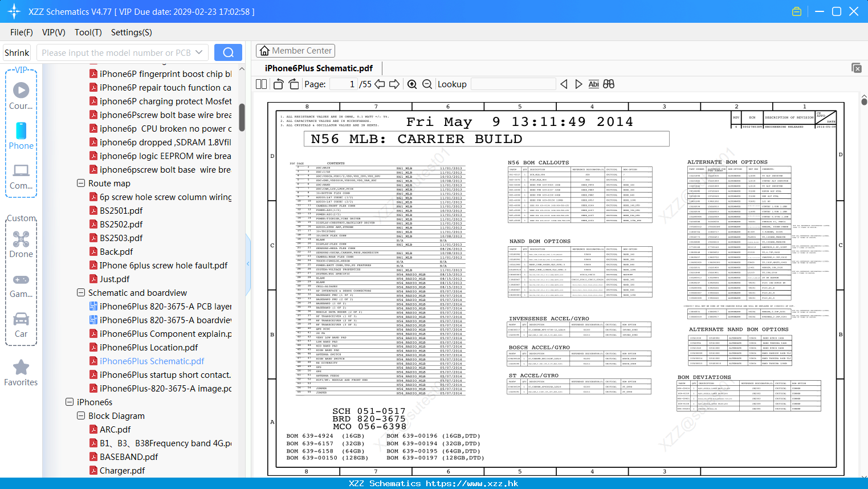
Task: Click the blue search button
Action: [x=228, y=52]
